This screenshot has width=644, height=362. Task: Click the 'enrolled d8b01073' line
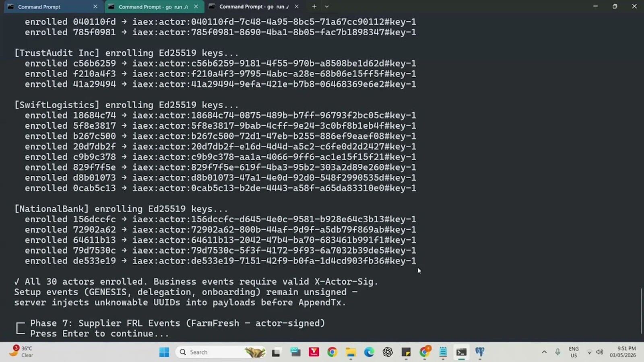click(221, 178)
